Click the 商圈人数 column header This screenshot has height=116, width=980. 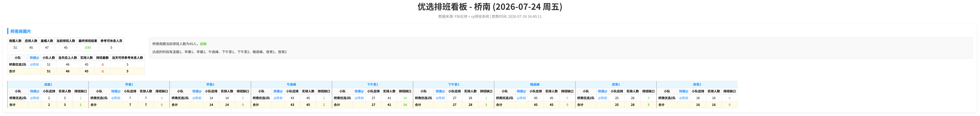(15, 41)
